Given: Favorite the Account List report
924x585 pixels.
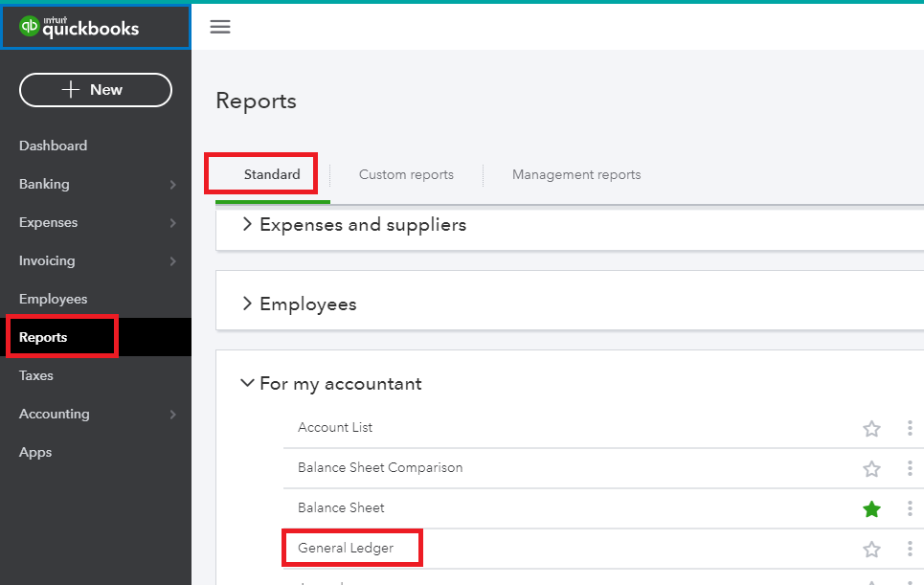Looking at the screenshot, I should [871, 428].
